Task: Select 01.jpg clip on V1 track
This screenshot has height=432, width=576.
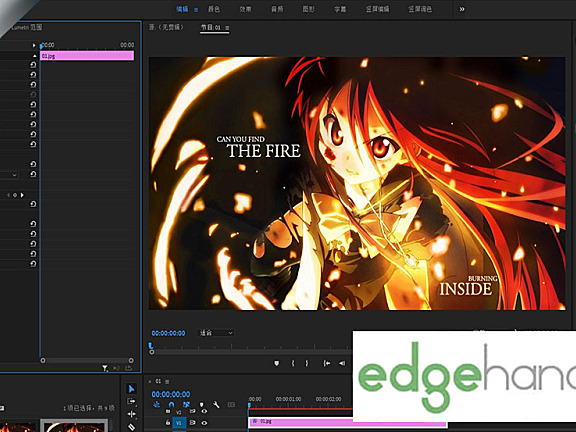Action: (348, 422)
